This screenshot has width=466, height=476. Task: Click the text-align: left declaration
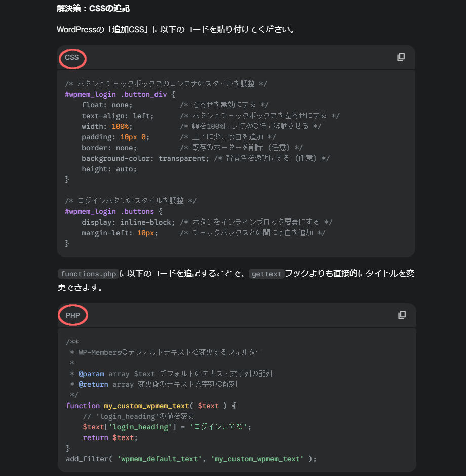coord(118,116)
